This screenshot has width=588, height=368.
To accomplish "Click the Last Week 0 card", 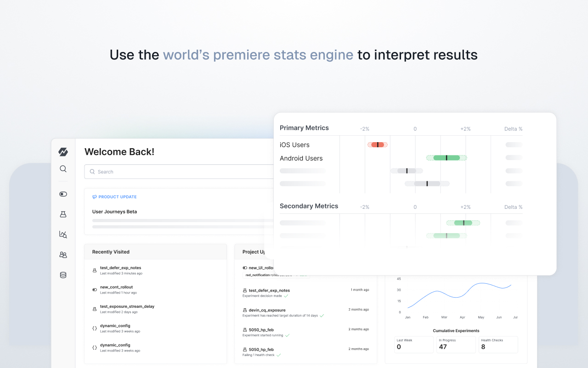I will 413,345.
